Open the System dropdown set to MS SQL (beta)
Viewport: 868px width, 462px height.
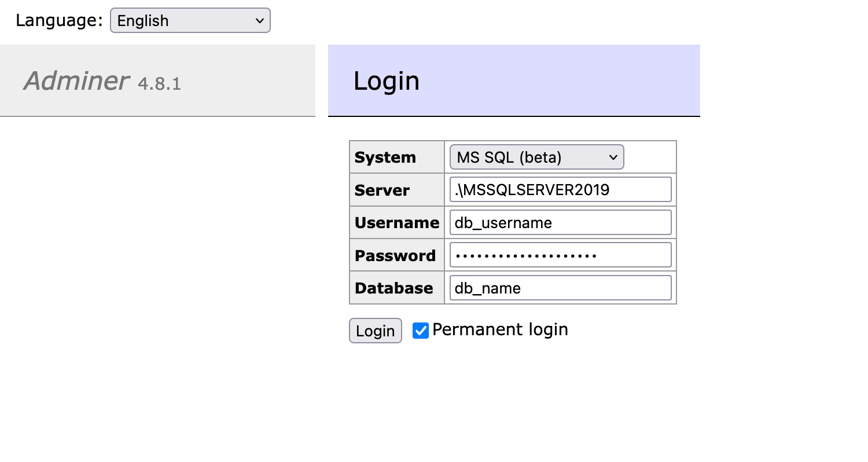click(536, 157)
